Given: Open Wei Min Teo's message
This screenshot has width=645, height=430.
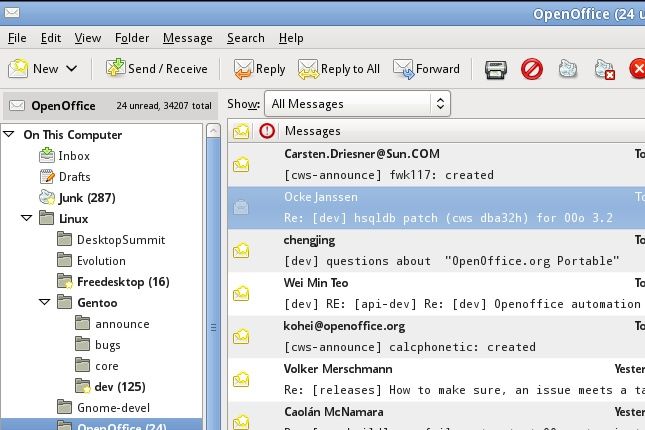Looking at the screenshot, I should [436, 294].
